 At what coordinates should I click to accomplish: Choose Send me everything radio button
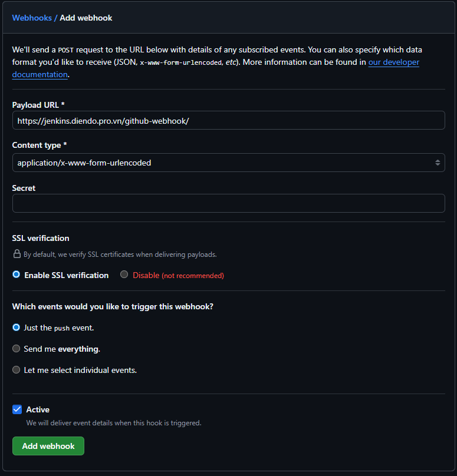(17, 349)
